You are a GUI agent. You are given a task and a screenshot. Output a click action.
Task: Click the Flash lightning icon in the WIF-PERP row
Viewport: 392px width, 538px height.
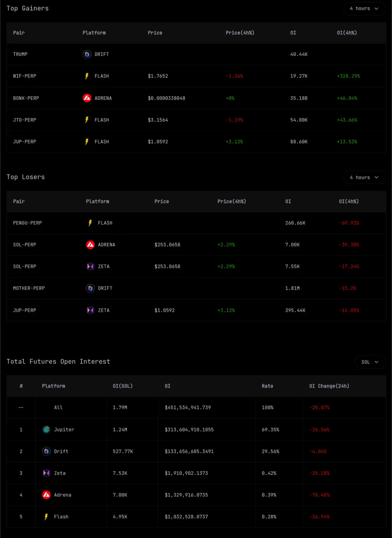click(x=87, y=76)
